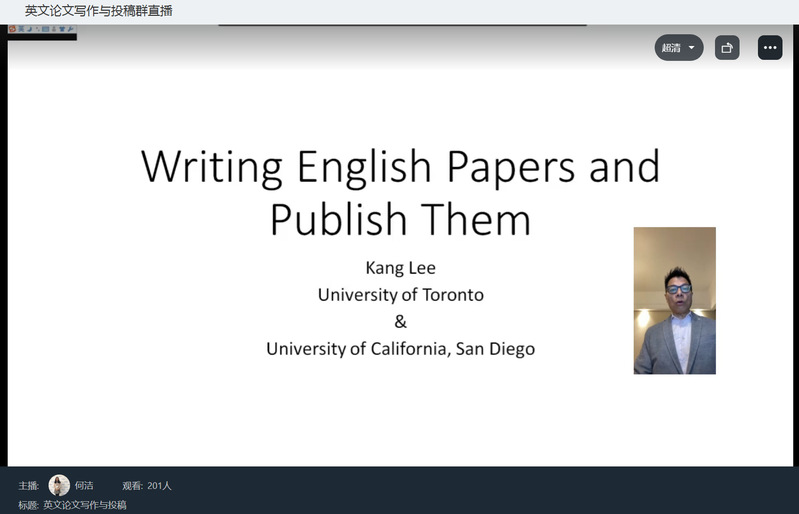Click the Sogou S logo icon

[x=13, y=30]
